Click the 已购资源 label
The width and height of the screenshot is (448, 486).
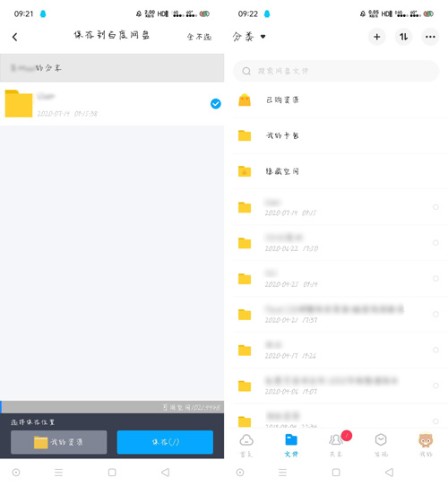click(282, 100)
